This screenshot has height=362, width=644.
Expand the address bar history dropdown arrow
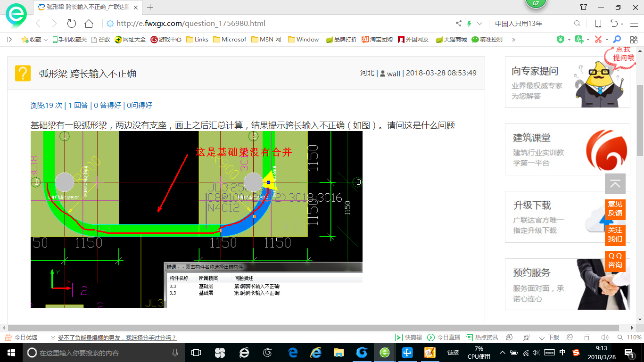pos(480,24)
